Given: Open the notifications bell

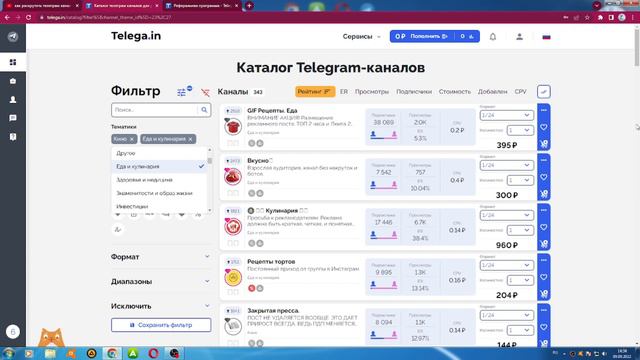Looking at the screenshot, I should [493, 37].
